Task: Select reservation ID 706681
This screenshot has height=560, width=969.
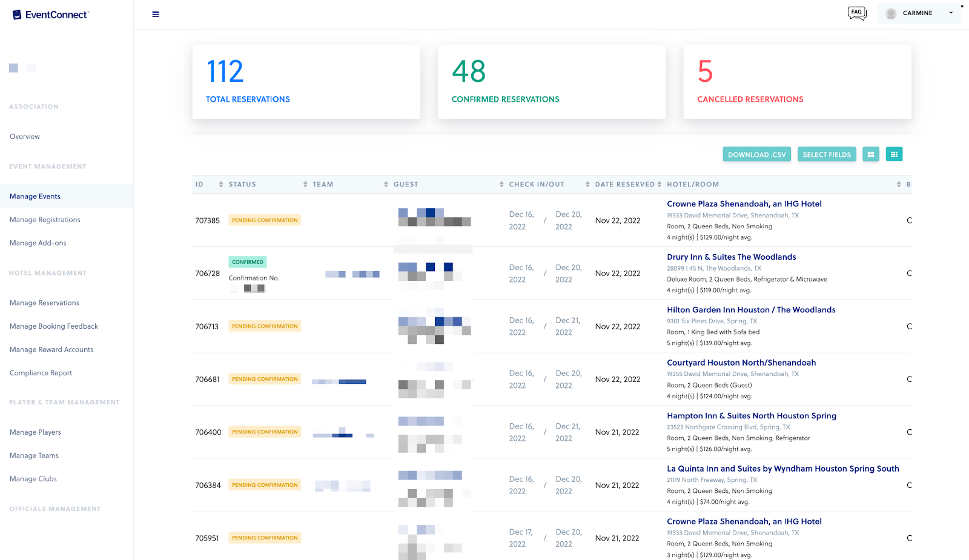Action: point(207,380)
